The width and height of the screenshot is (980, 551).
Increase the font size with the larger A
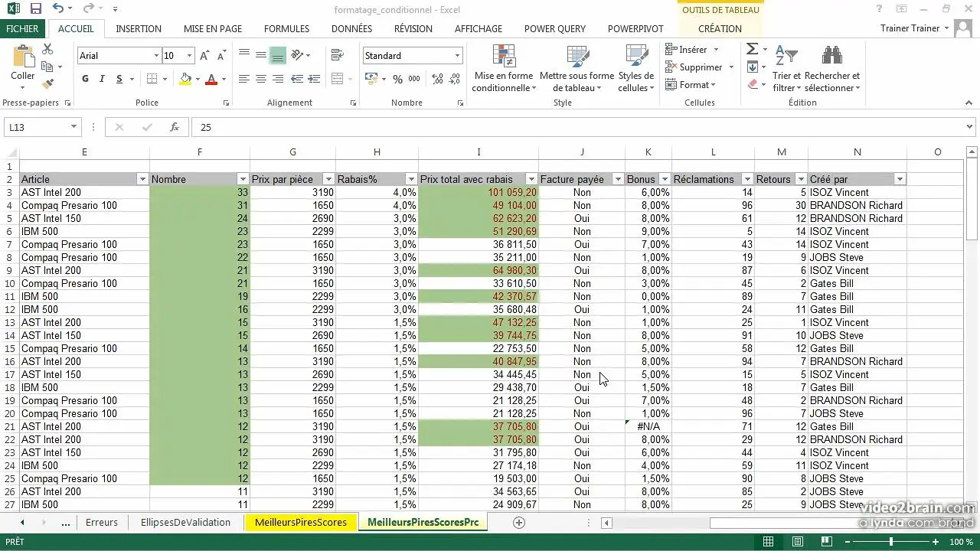(x=204, y=56)
